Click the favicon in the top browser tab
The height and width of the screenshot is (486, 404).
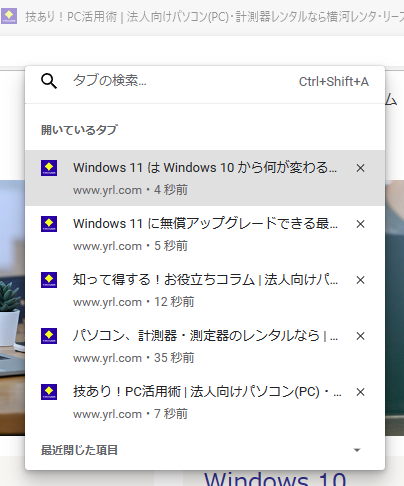click(9, 16)
